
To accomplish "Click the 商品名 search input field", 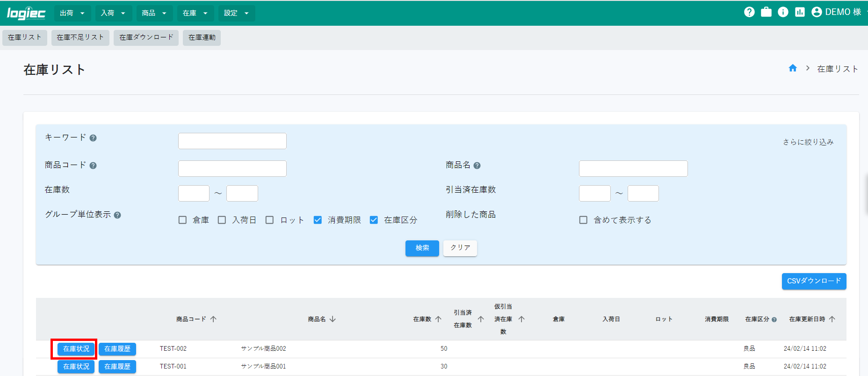I will tap(633, 168).
